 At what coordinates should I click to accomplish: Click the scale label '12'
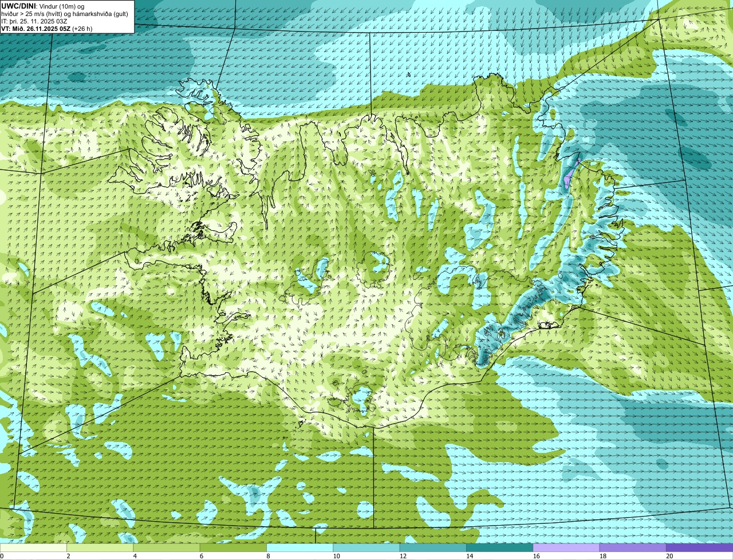pos(403,556)
